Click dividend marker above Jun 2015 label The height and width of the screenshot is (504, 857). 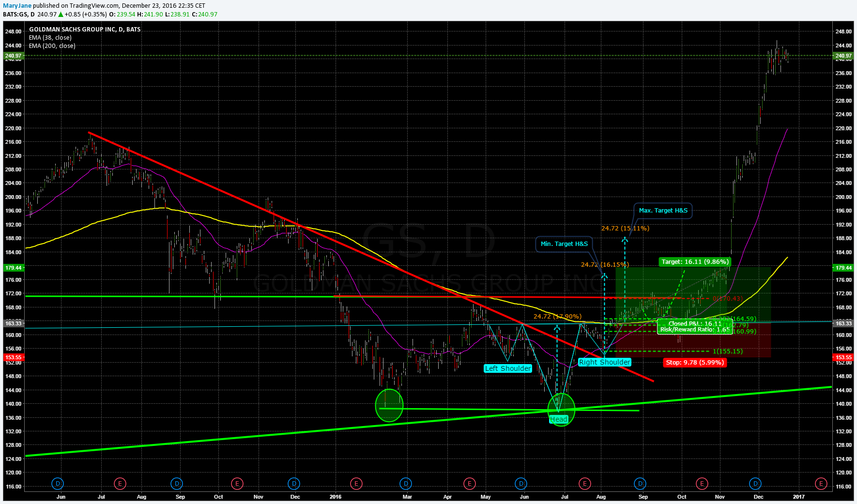(58, 483)
